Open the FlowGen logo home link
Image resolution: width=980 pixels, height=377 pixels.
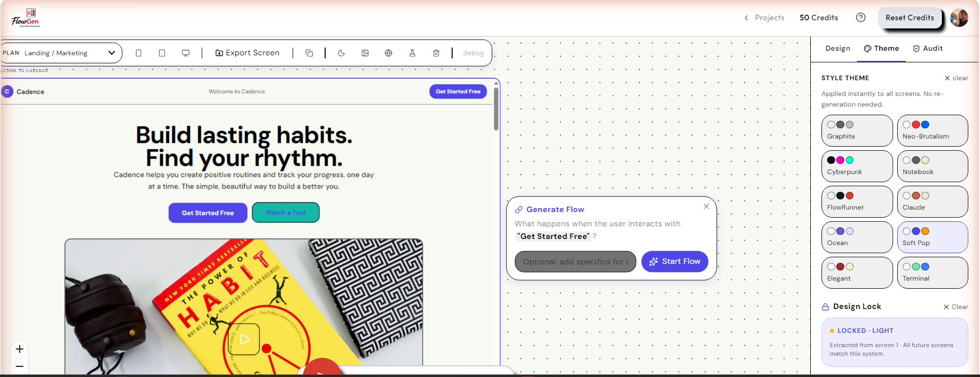26,18
